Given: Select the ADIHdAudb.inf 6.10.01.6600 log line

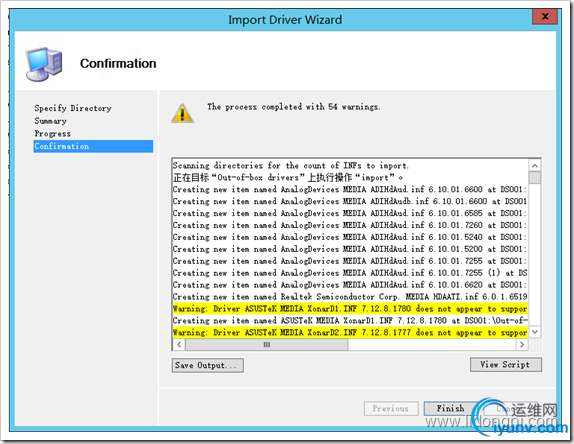Looking at the screenshot, I should (350, 201).
